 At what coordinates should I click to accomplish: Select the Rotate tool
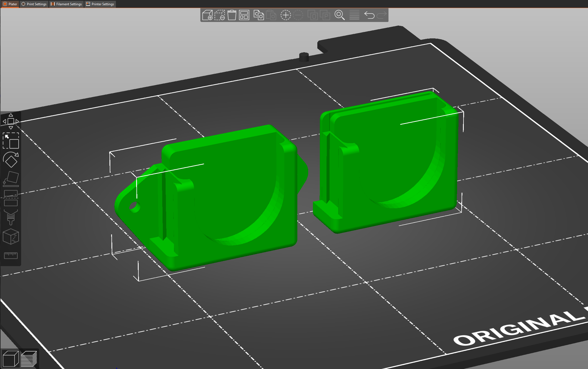click(11, 160)
